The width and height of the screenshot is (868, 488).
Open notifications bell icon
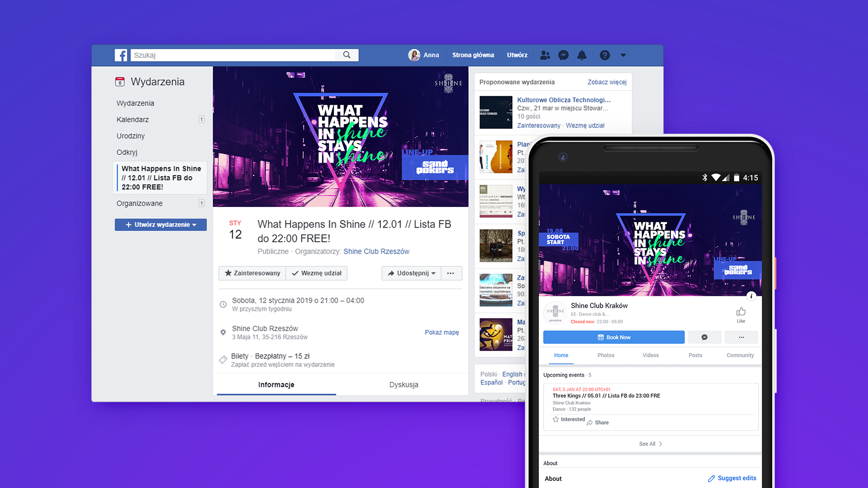(x=582, y=55)
